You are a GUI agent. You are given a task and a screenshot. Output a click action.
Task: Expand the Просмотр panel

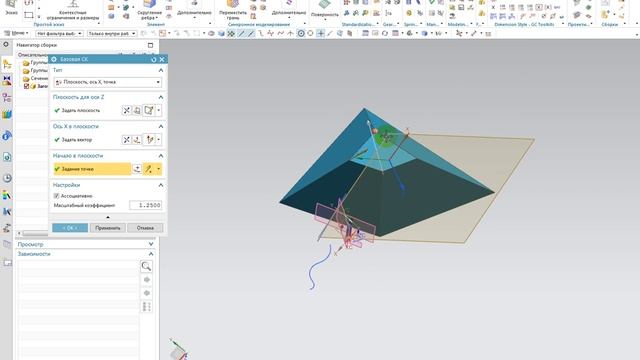click(x=151, y=244)
